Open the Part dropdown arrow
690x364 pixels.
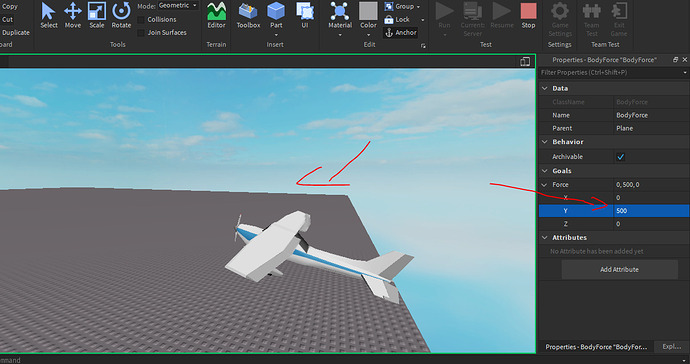click(x=276, y=35)
